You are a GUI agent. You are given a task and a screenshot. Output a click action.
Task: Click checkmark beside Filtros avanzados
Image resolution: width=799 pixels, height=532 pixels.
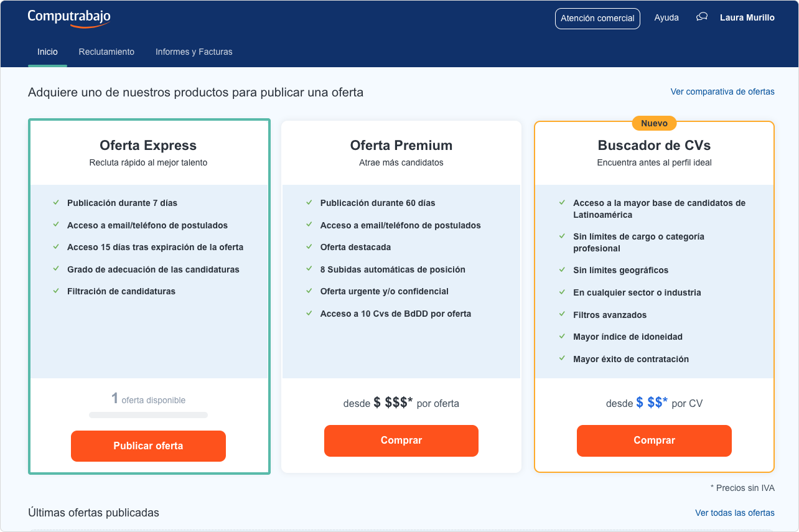(x=562, y=315)
